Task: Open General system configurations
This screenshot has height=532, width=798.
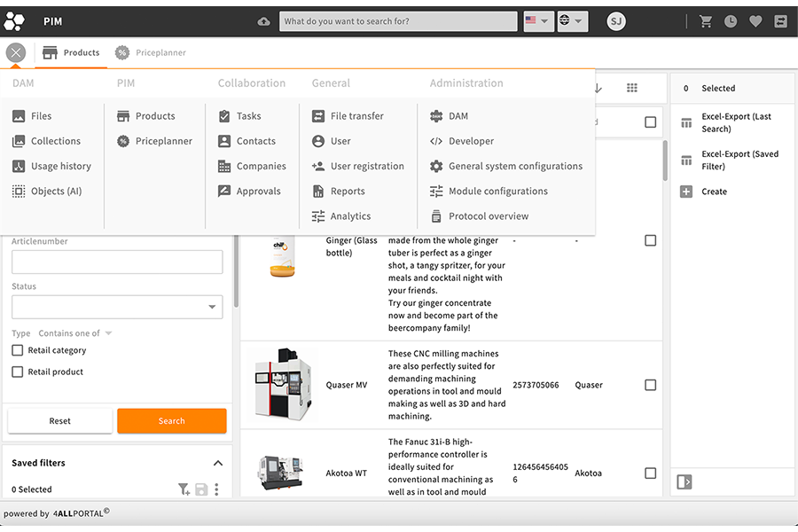Action: 506,166
